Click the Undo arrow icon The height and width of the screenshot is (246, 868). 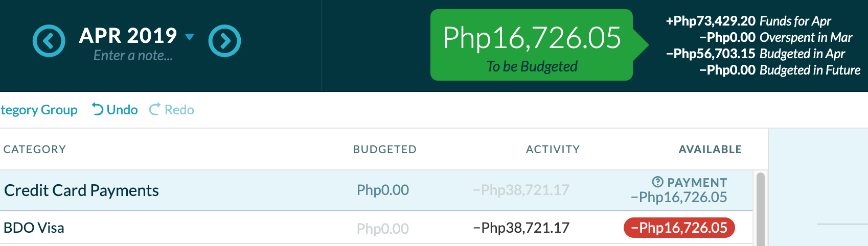(98, 109)
